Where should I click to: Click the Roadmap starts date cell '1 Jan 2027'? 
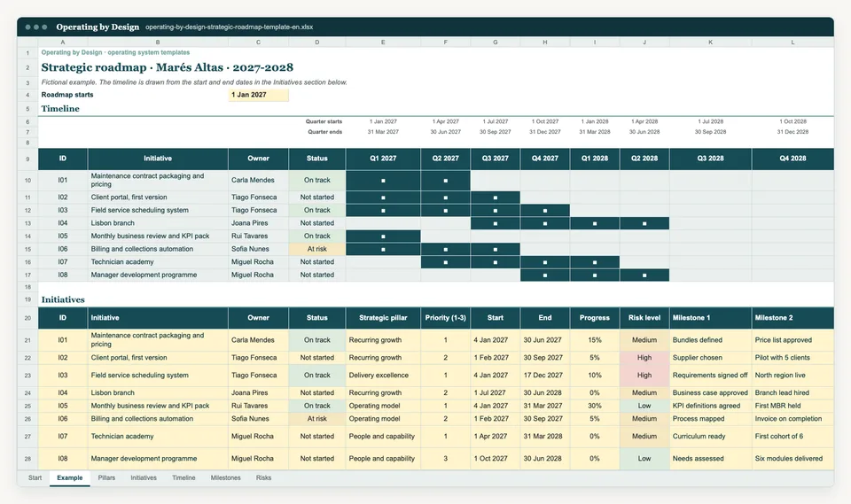258,95
